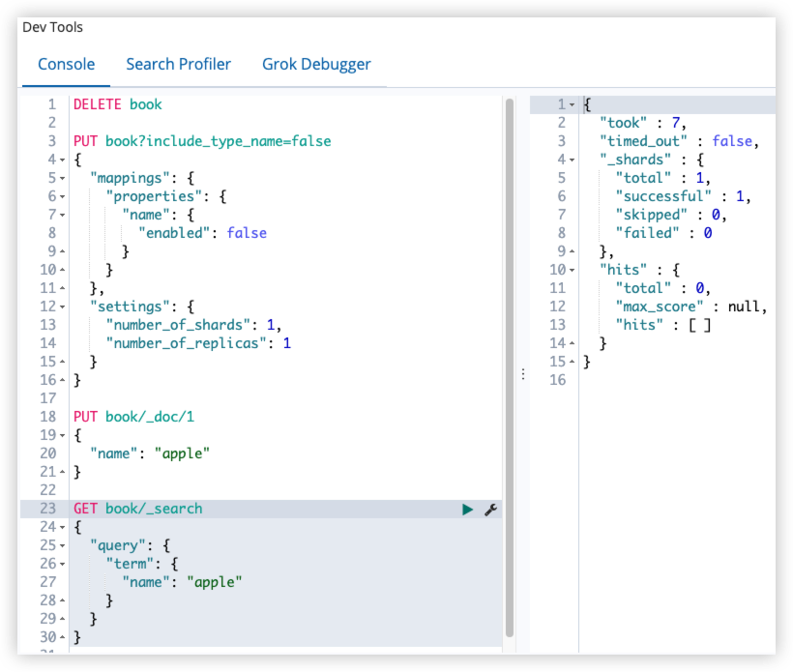The height and width of the screenshot is (672, 793).
Task: Click "timed_out" : false in the response
Action: [x=679, y=141]
